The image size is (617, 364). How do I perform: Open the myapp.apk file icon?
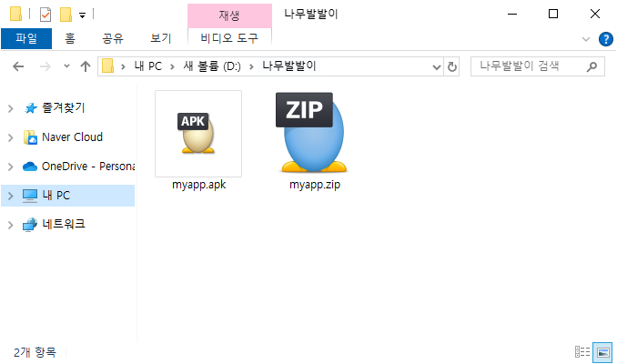[198, 134]
